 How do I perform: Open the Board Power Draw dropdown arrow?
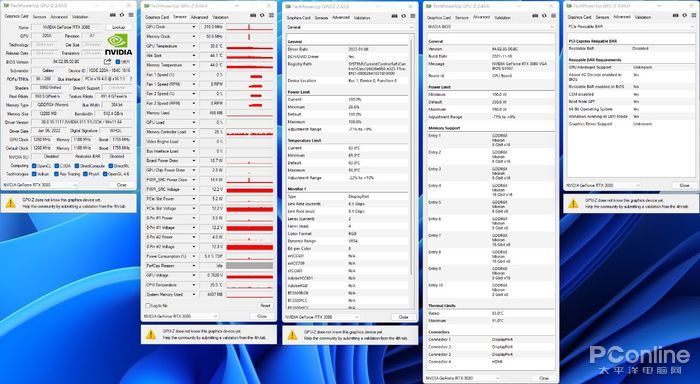click(x=194, y=161)
